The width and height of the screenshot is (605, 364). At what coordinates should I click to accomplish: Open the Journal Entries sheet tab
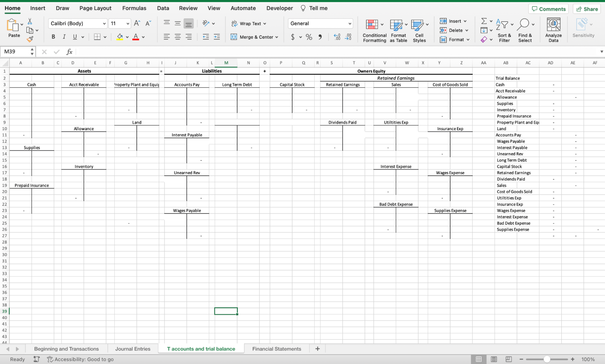(133, 349)
